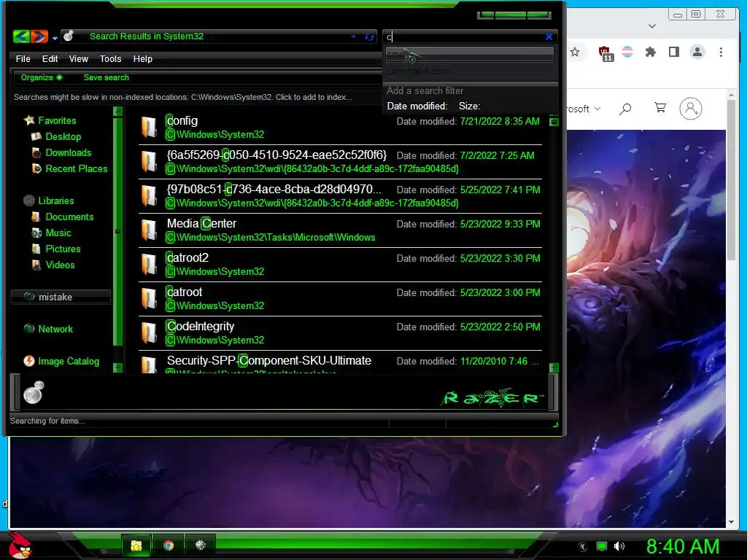Open the Help menu
Image resolution: width=747 pixels, height=560 pixels.
pyautogui.click(x=142, y=59)
